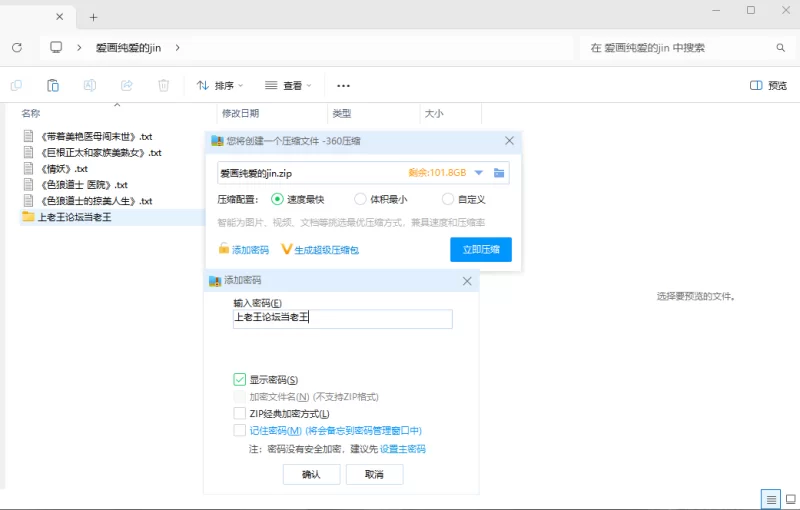Close the 360压缩 create archive dialog
The image size is (800, 510).
click(509, 141)
